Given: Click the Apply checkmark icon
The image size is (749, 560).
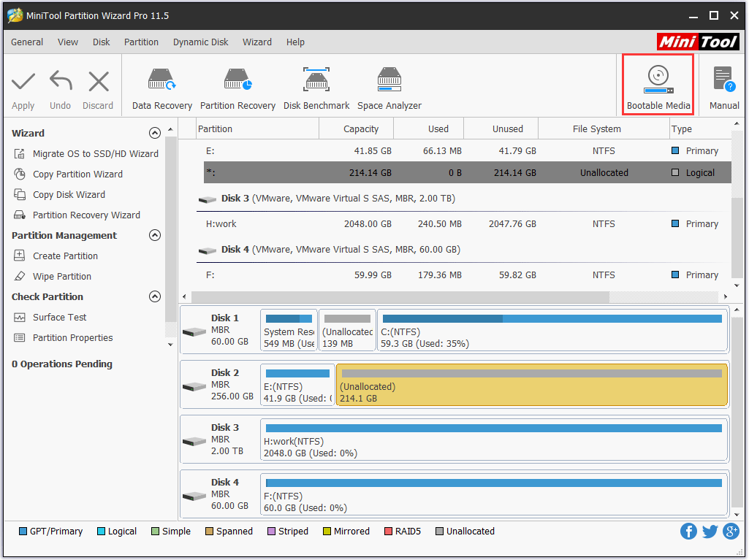Looking at the screenshot, I should [x=23, y=82].
